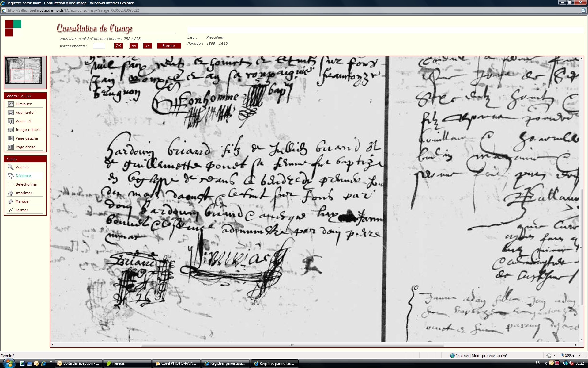
Task: Choose the Sélectionner selection tool
Action: click(x=11, y=185)
